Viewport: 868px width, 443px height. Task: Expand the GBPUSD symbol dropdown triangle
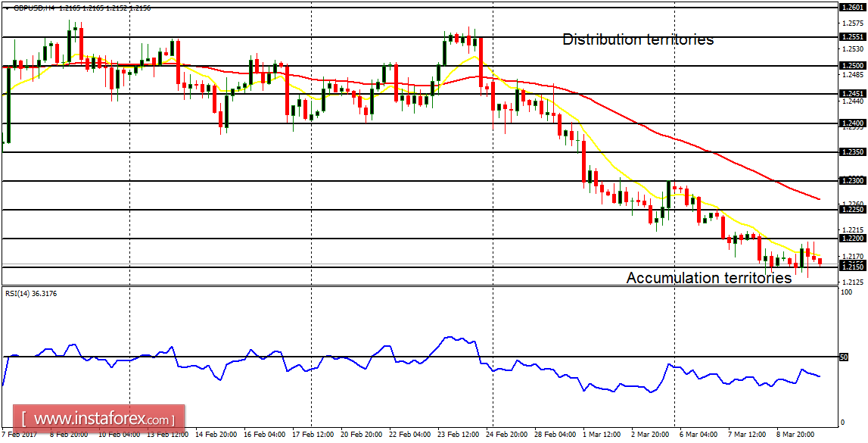(x=7, y=9)
